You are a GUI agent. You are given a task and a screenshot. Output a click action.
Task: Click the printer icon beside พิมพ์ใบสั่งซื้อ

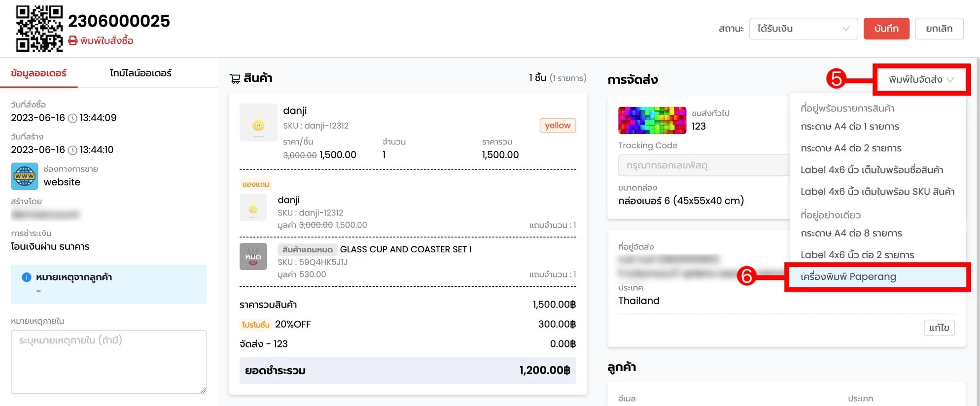(73, 40)
